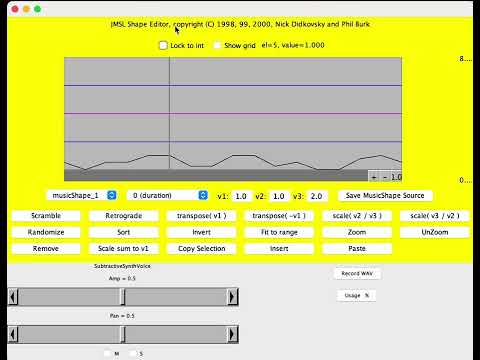480x360 pixels.
Task: Click the Randomize button
Action: click(x=46, y=232)
